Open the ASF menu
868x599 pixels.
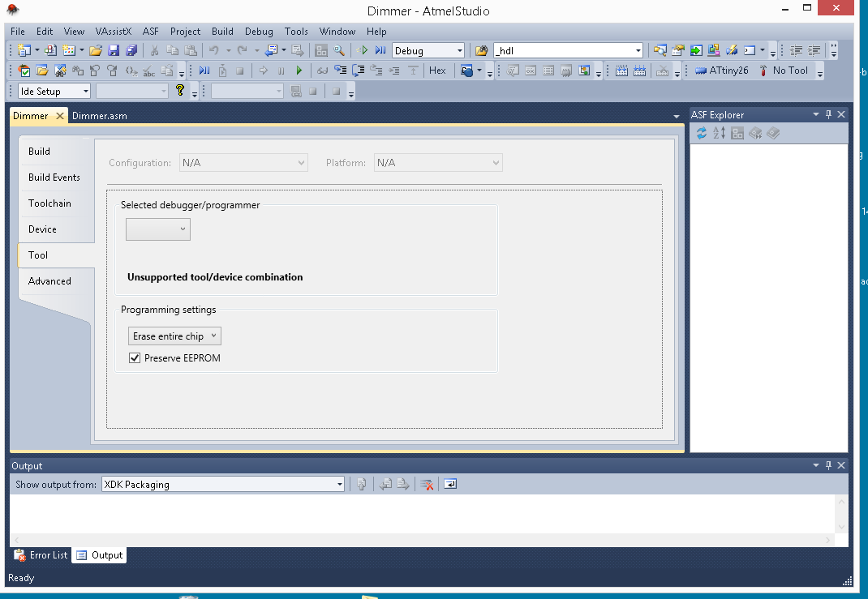(x=151, y=32)
